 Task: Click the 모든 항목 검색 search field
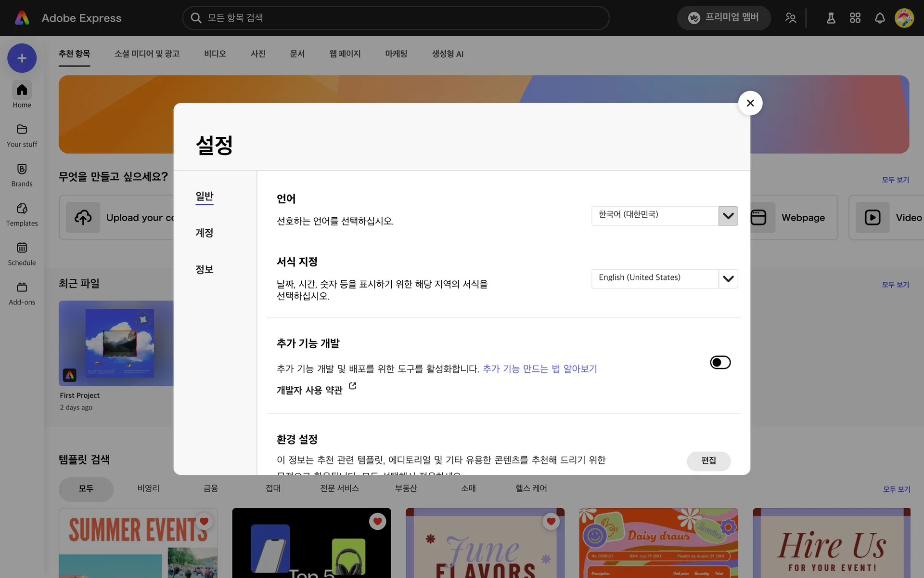point(395,18)
